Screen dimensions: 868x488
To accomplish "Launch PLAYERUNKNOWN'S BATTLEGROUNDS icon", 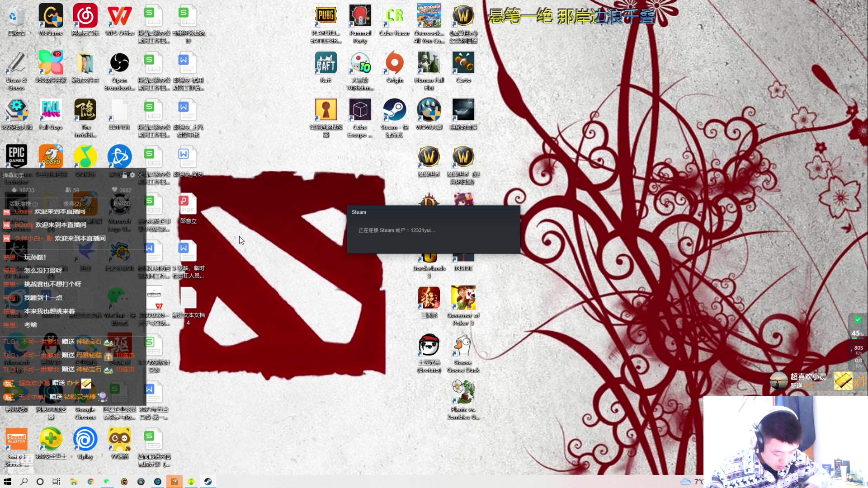I will coord(326,24).
